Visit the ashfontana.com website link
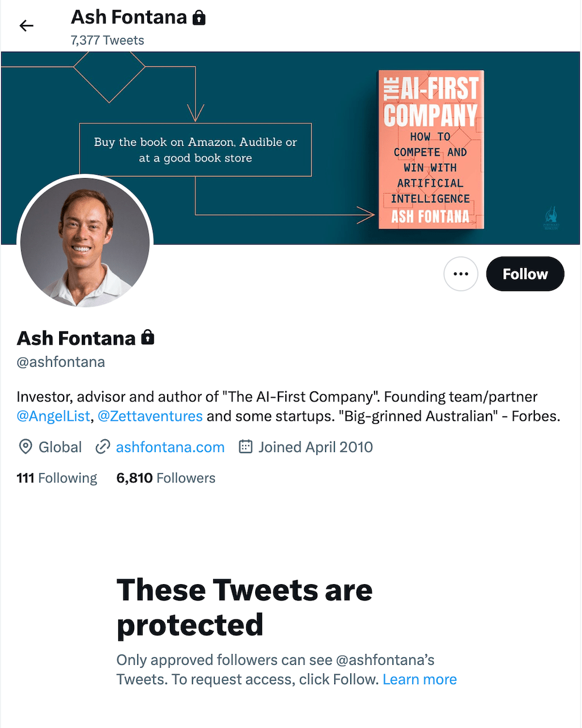582x728 pixels. pyautogui.click(x=170, y=448)
